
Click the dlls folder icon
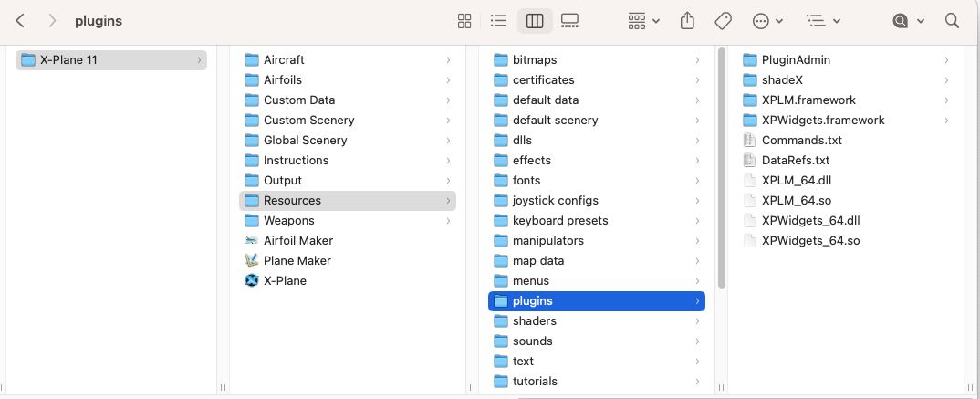(x=501, y=140)
